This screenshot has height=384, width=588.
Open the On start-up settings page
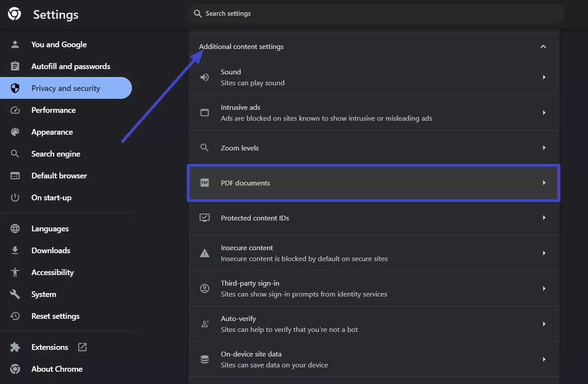(51, 198)
